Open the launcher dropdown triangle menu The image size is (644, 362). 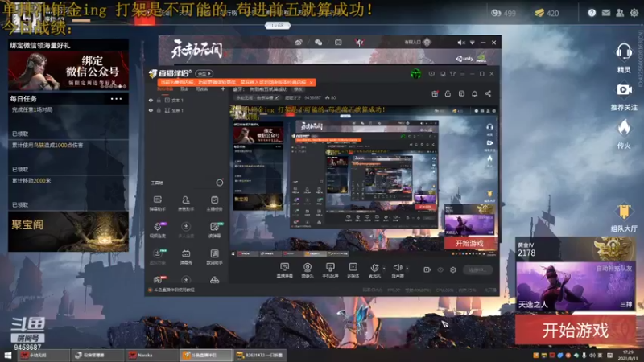point(473,43)
